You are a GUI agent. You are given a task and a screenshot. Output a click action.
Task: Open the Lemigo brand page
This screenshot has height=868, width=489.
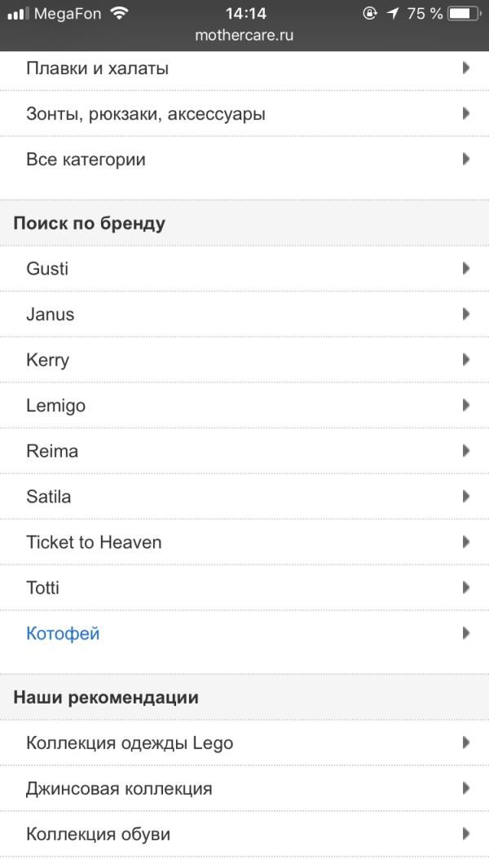click(x=56, y=406)
